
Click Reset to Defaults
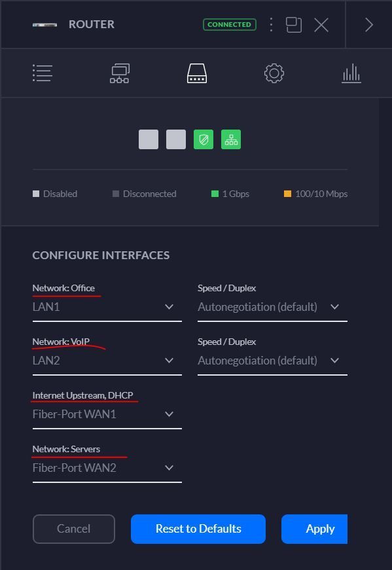pos(198,529)
